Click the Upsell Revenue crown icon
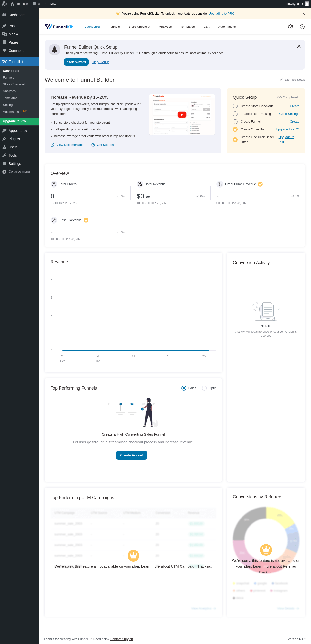The width and height of the screenshot is (311, 644). coord(86,220)
